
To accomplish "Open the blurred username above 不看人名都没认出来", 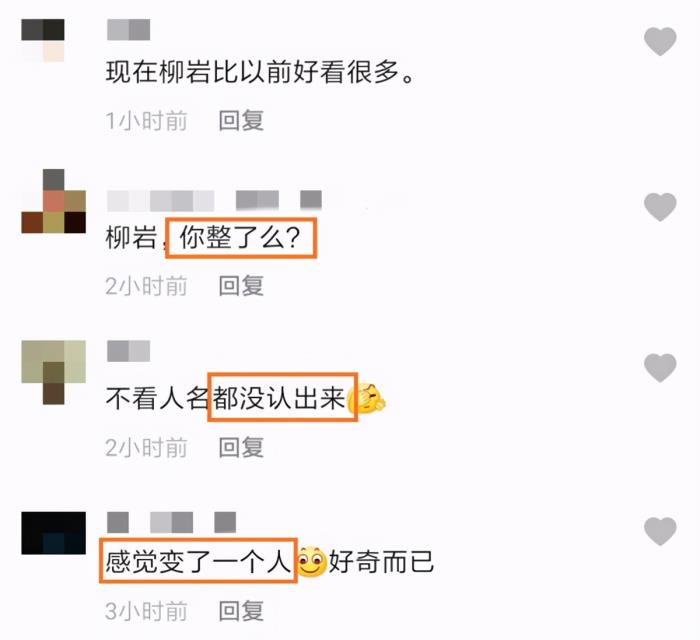I will pyautogui.click(x=129, y=351).
